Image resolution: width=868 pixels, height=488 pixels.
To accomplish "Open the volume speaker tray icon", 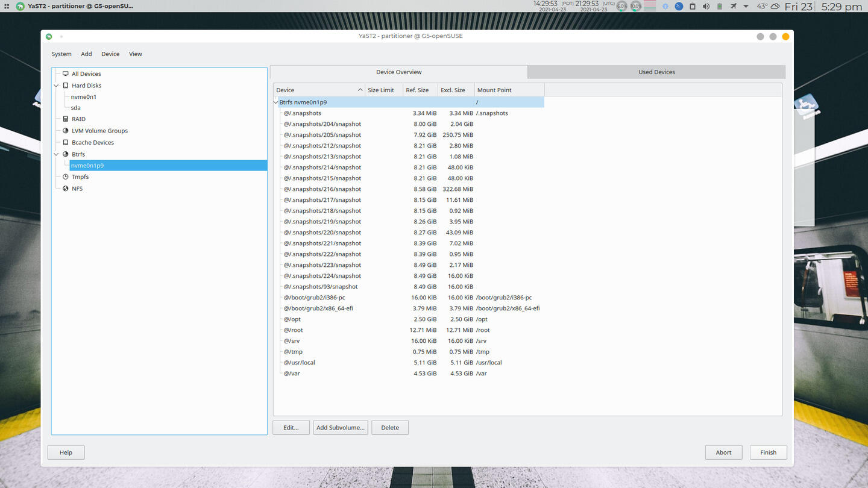I will point(705,6).
